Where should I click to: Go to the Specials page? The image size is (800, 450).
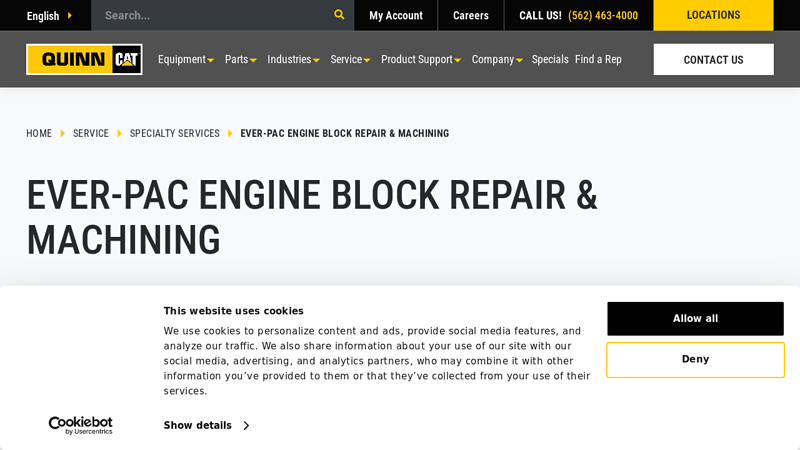pos(550,59)
